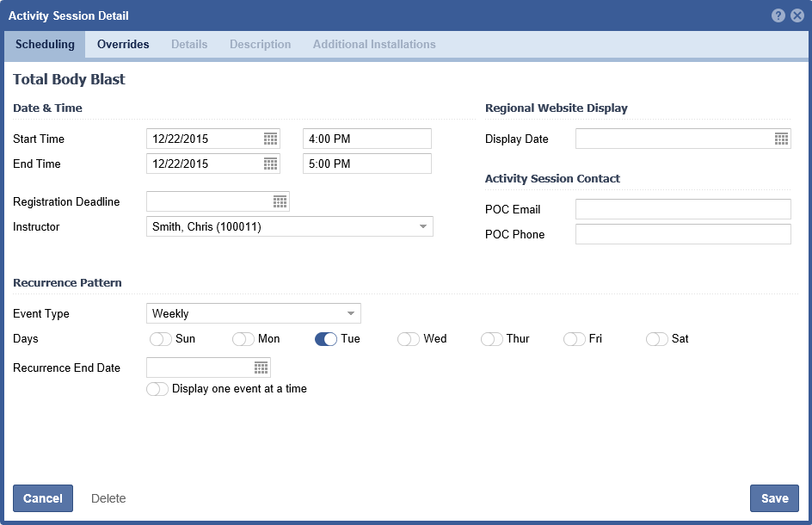Expand the Instructor dropdown

(422, 226)
